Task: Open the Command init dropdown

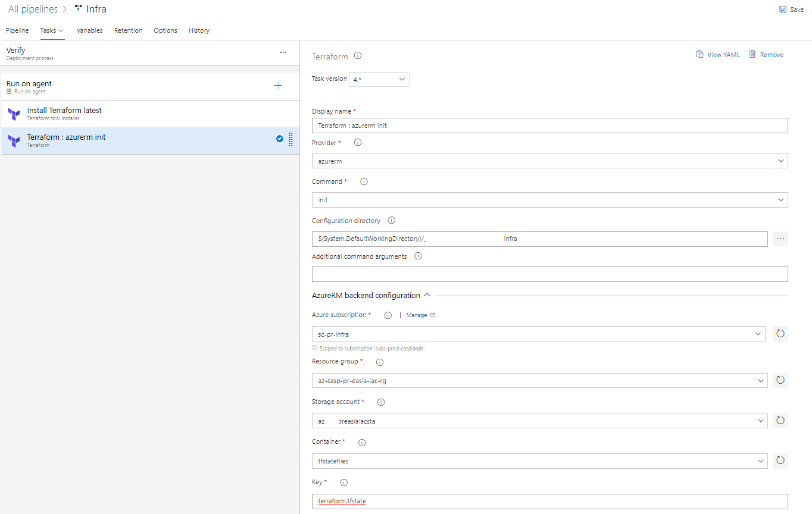Action: pos(550,200)
